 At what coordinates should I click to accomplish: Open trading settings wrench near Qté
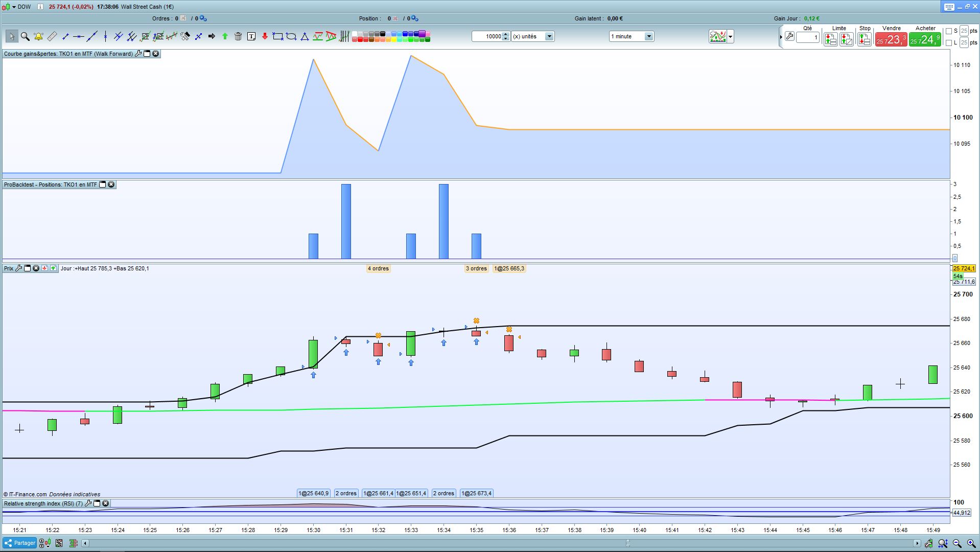(x=789, y=36)
